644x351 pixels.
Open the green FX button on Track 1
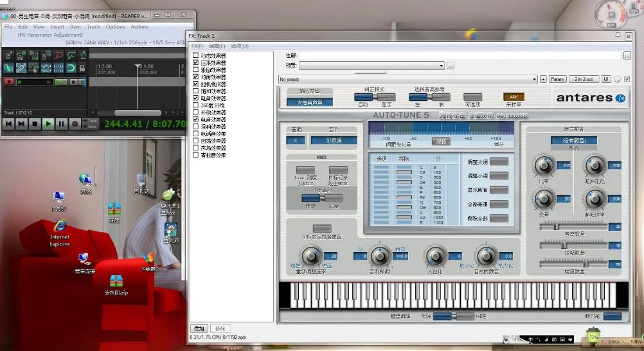(59, 82)
